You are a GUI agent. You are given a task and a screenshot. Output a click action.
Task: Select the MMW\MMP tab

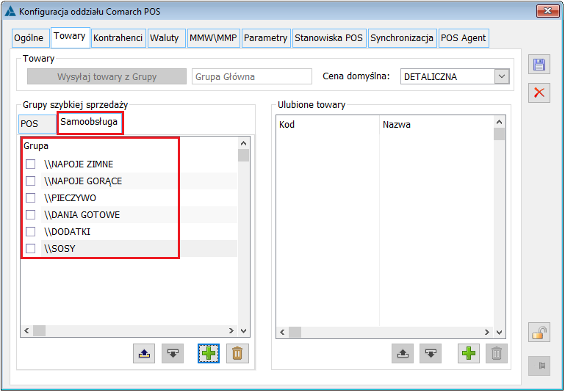pyautogui.click(x=213, y=37)
